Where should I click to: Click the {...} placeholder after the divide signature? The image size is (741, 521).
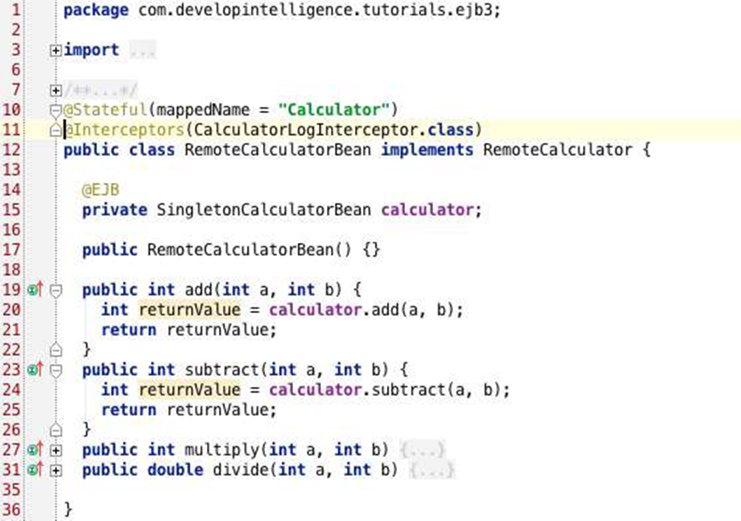coord(431,469)
